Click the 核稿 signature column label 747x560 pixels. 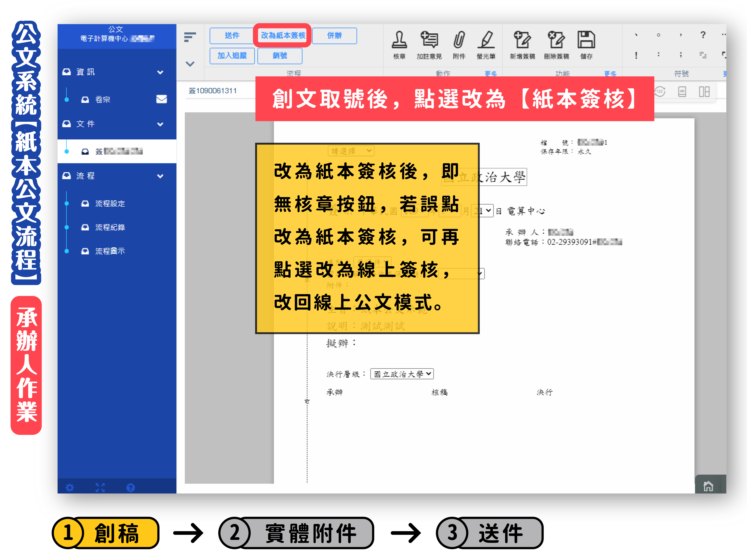point(439,392)
